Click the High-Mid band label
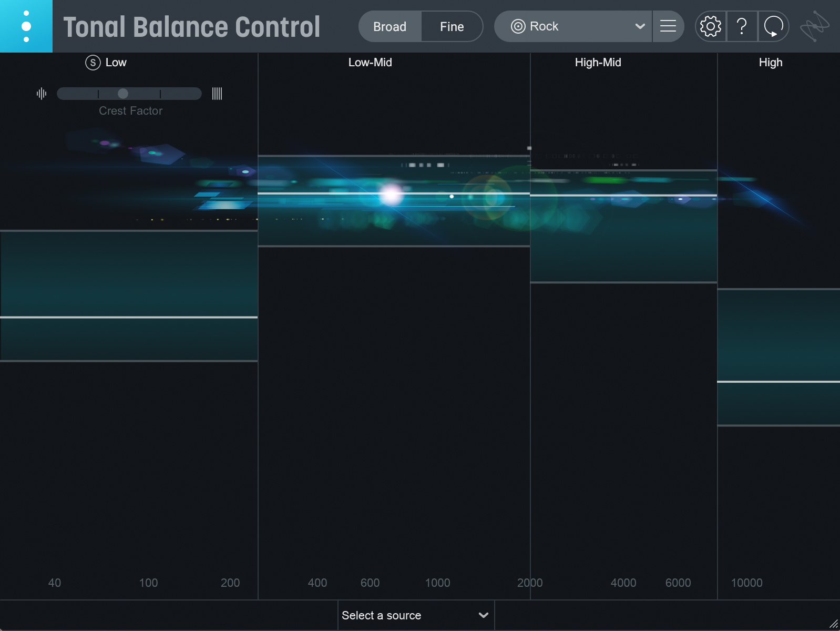This screenshot has width=840, height=631. point(598,63)
